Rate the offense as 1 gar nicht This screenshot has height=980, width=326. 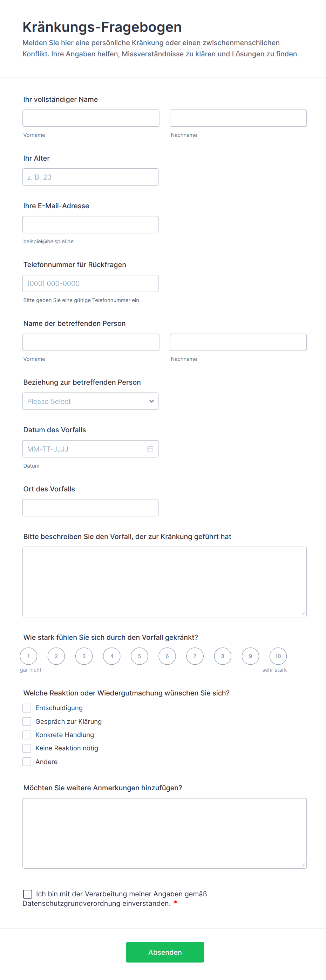[28, 656]
